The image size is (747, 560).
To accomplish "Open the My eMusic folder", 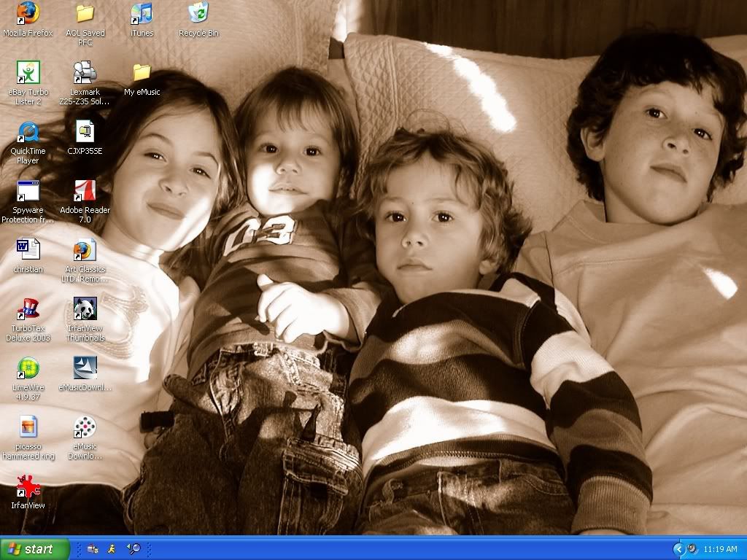I will coord(142,73).
